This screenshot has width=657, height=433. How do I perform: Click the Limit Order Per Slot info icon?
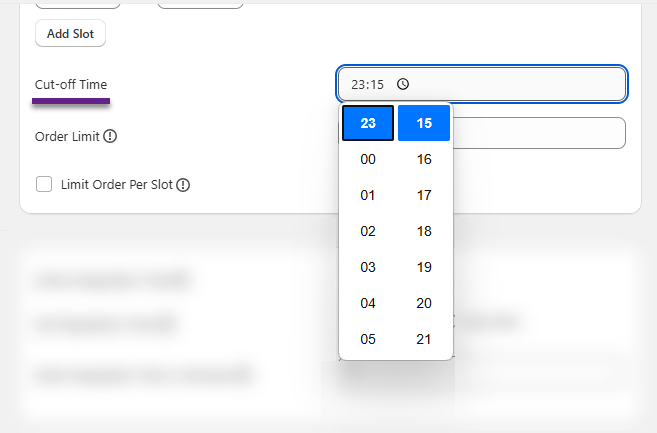(x=183, y=185)
